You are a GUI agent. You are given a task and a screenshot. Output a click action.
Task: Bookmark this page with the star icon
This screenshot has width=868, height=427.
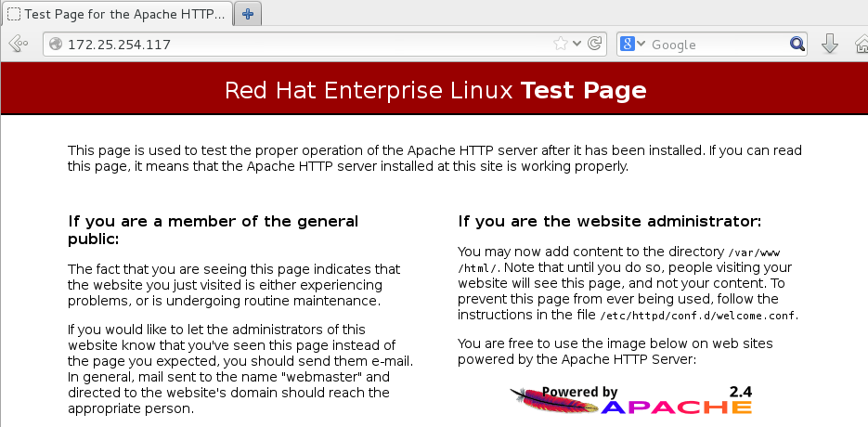(560, 44)
